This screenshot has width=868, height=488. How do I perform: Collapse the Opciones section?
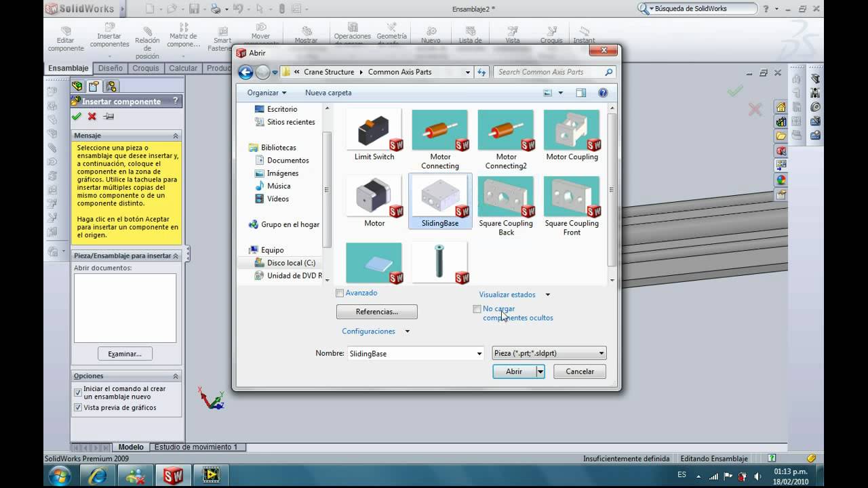pos(176,375)
